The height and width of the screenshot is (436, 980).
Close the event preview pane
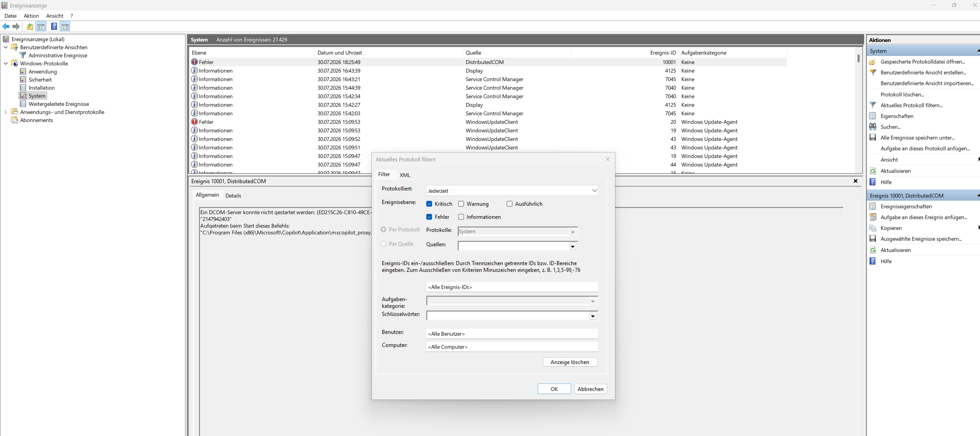pyautogui.click(x=855, y=181)
